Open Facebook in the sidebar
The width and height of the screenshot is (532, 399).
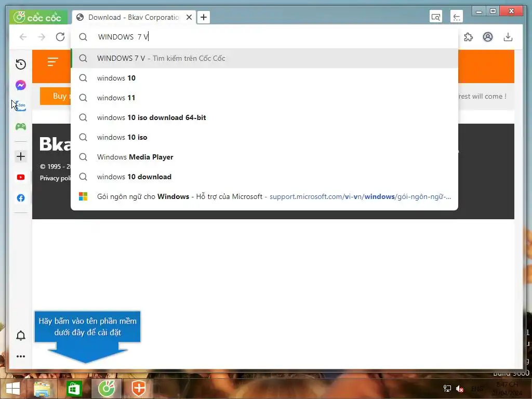[x=21, y=198]
